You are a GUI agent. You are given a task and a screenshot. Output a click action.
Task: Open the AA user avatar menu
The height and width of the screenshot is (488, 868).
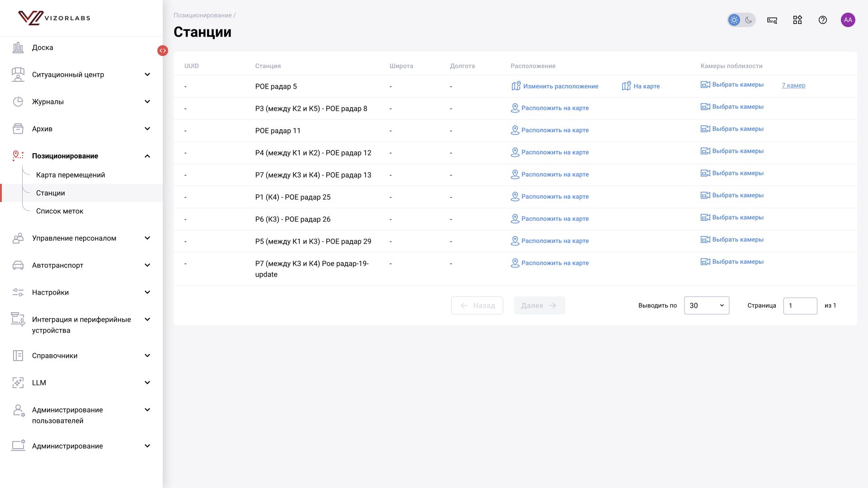click(x=848, y=20)
